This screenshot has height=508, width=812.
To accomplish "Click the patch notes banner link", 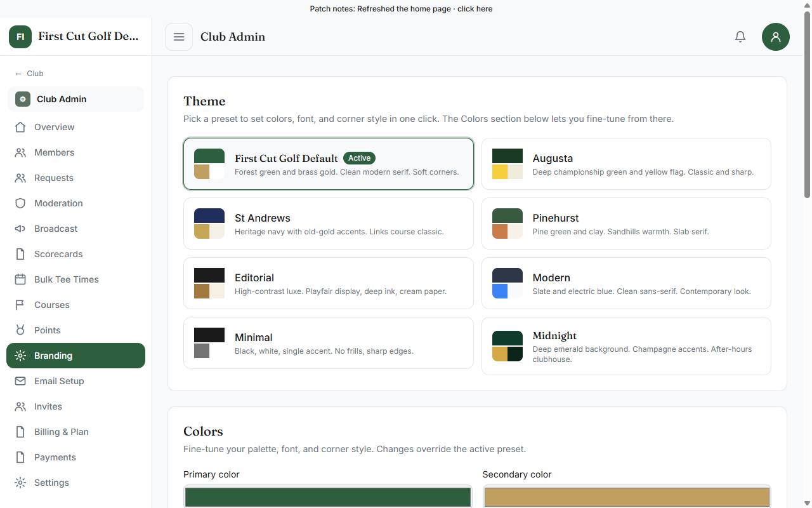I will click(x=401, y=9).
